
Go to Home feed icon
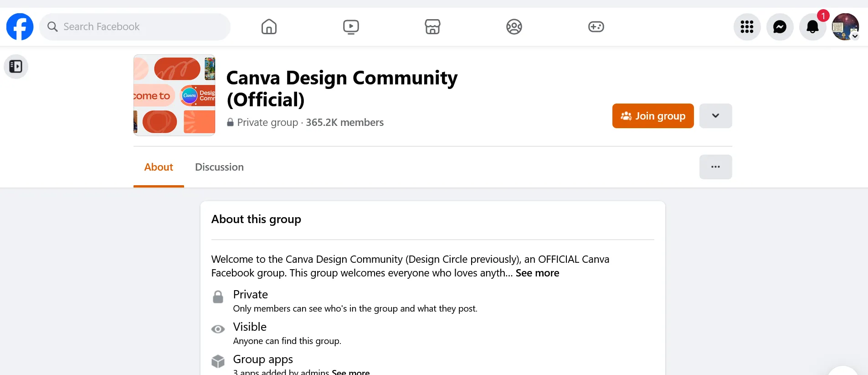[269, 27]
